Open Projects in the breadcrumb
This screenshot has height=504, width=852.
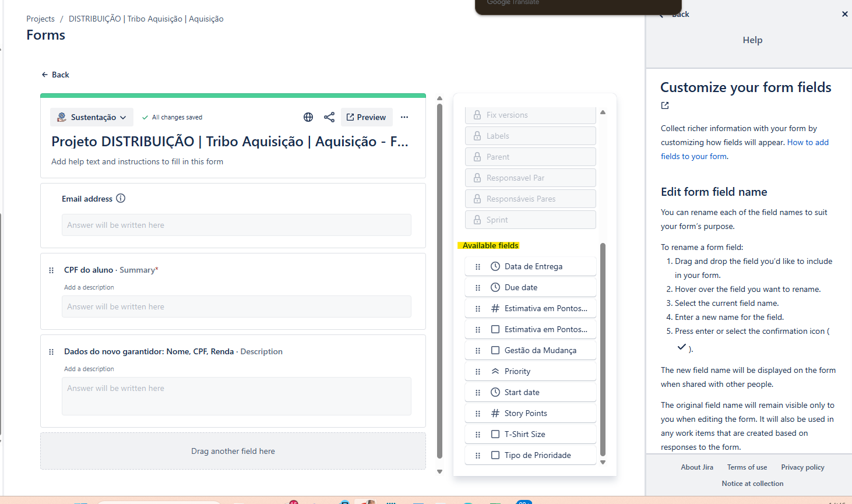coord(40,19)
